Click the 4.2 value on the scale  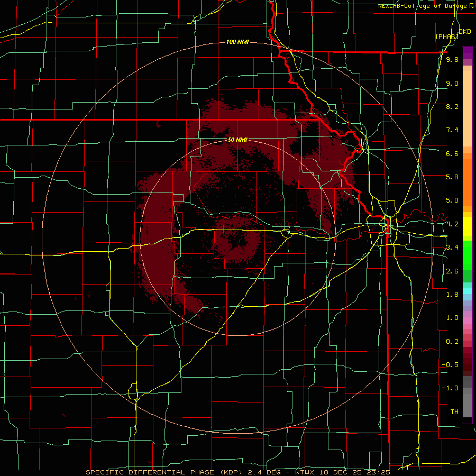coord(452,224)
